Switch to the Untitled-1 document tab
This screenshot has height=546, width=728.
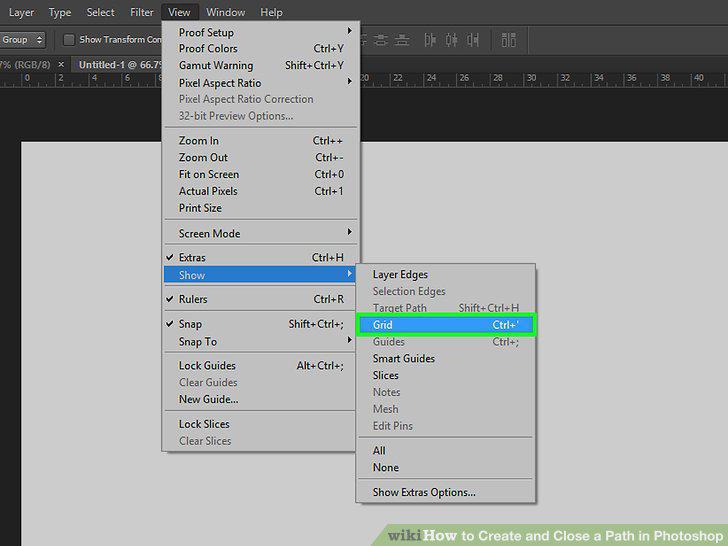point(120,65)
